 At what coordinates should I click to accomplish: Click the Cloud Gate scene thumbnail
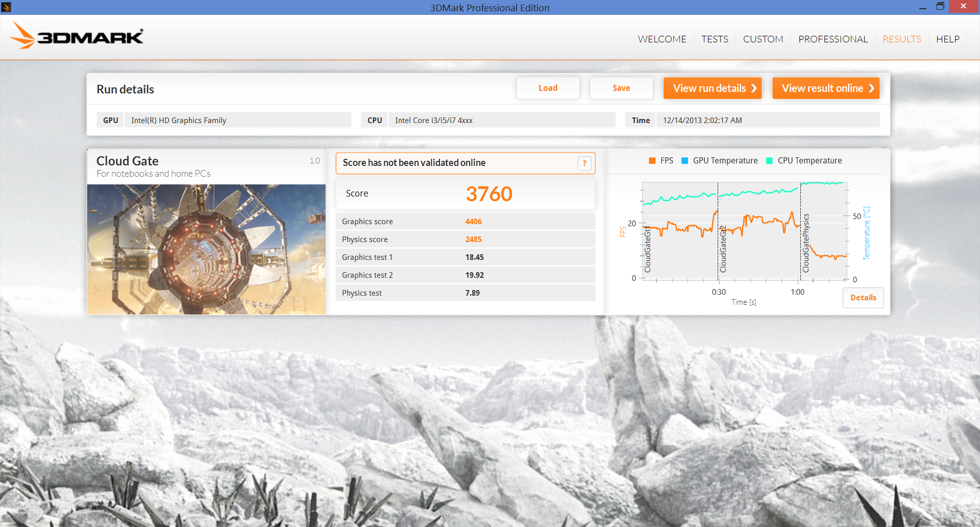[206, 249]
